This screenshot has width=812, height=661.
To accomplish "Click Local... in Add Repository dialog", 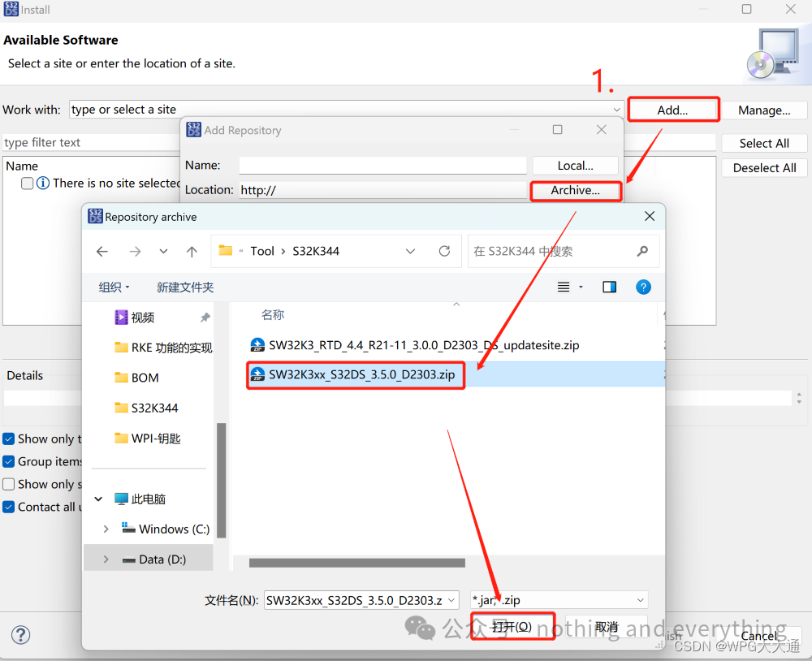I will 575,166.
